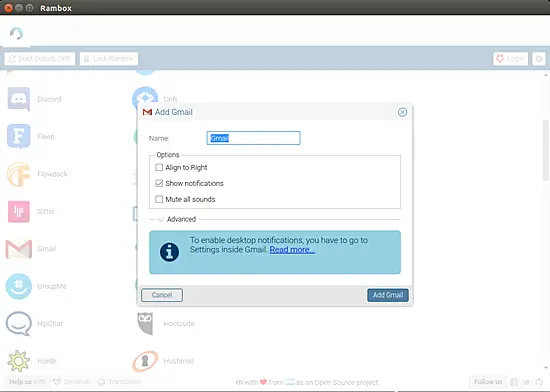Click the Cancel button
The width and height of the screenshot is (550, 392).
162,295
